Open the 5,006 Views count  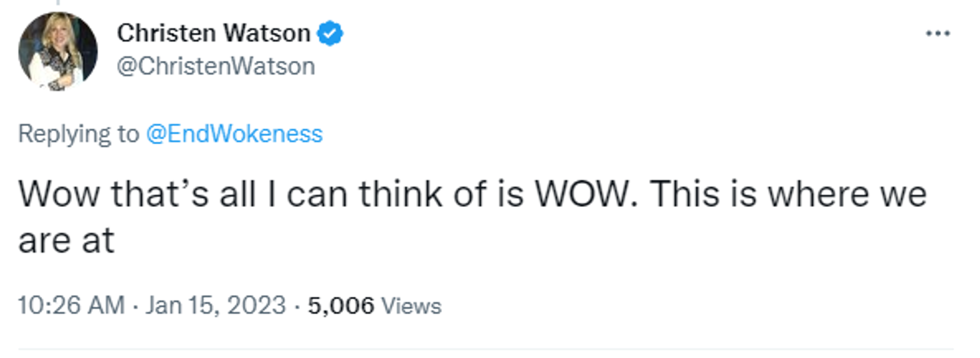tap(374, 306)
